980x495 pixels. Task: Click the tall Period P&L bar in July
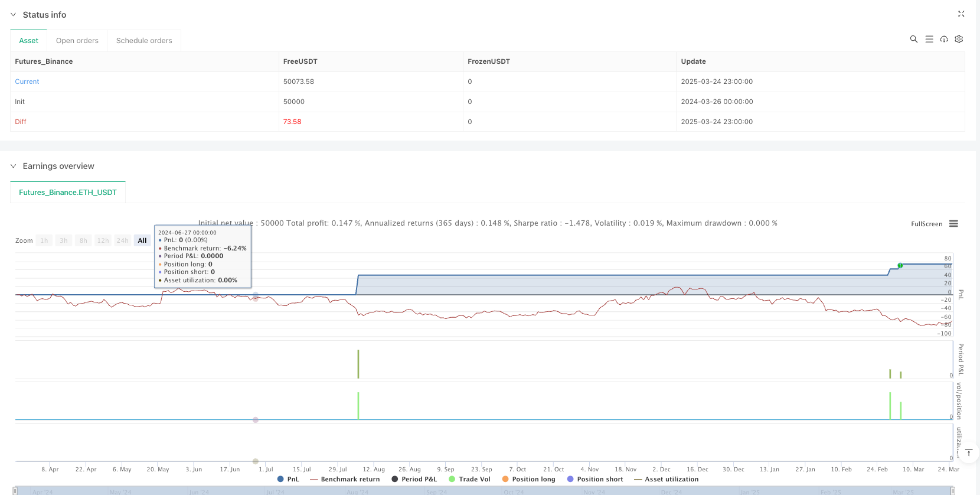(x=358, y=364)
